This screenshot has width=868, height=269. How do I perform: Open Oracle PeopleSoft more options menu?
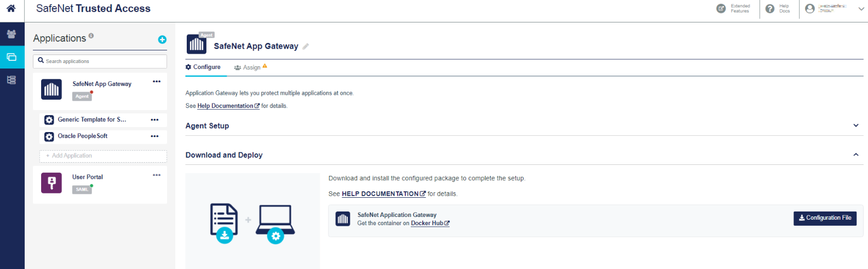point(155,136)
